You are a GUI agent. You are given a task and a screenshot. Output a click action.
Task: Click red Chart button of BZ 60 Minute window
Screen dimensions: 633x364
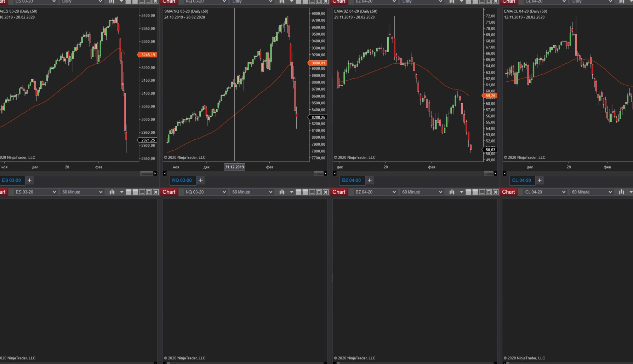coord(339,192)
